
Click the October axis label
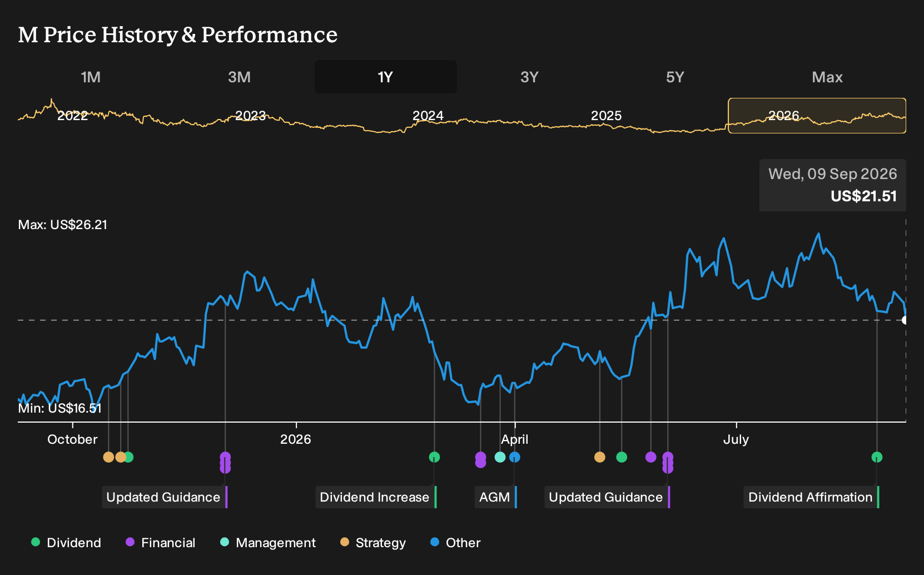click(72, 439)
